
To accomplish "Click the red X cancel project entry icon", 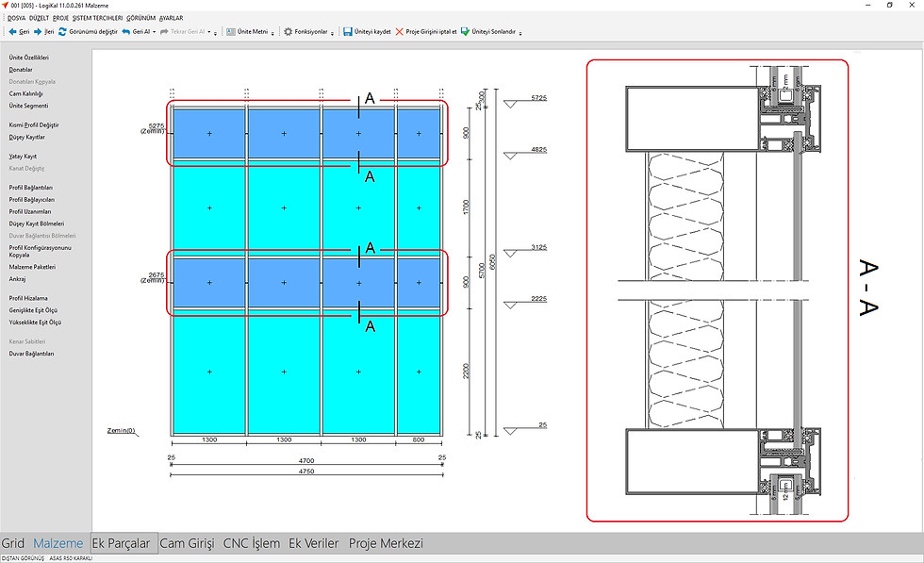I will click(x=400, y=32).
